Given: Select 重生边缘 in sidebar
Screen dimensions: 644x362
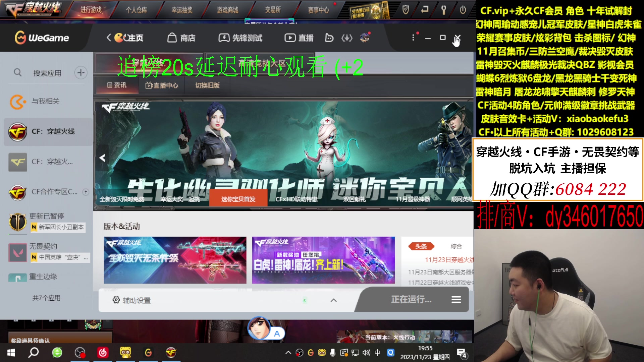Looking at the screenshot, I should click(x=43, y=276).
